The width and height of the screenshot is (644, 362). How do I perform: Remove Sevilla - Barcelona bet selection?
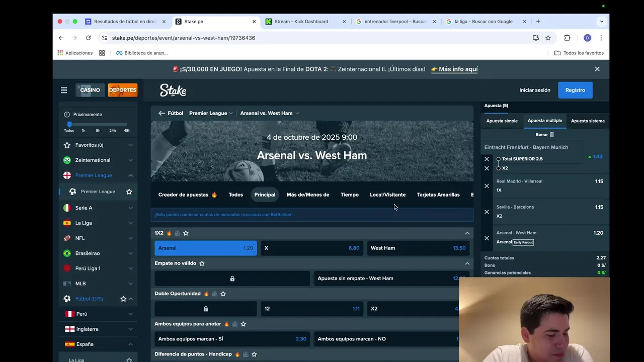(487, 212)
